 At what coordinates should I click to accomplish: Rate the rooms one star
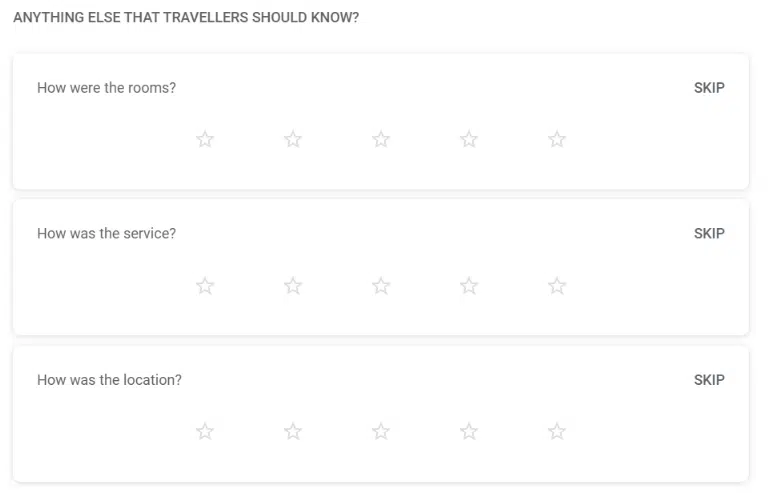click(205, 139)
